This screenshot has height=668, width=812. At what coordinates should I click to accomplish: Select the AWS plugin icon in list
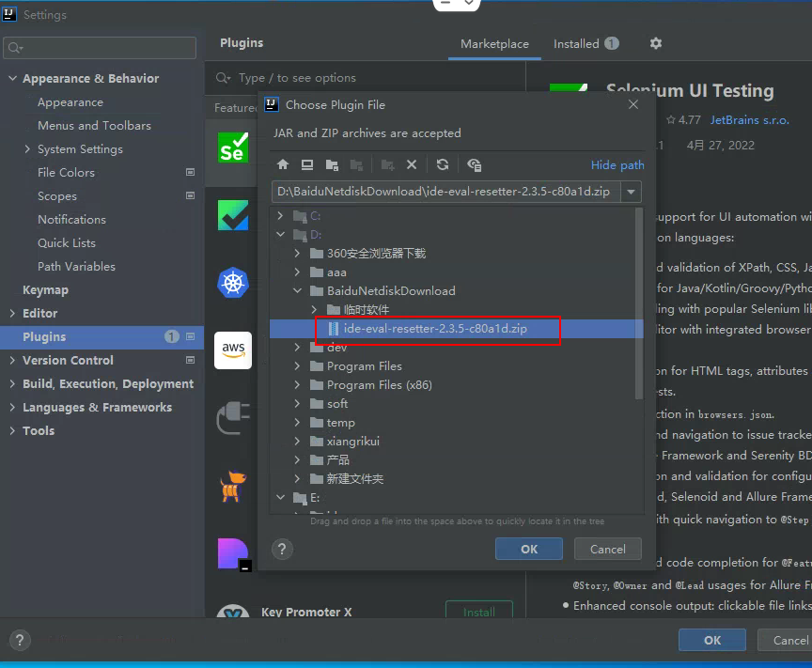click(x=233, y=350)
